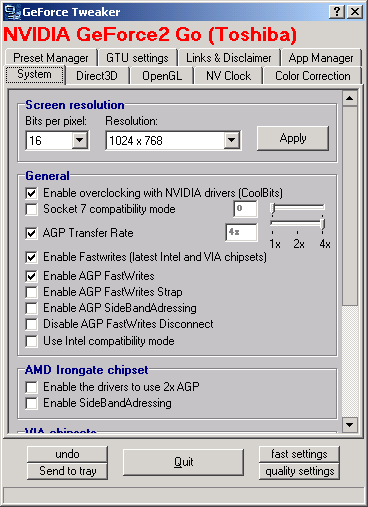Click the AGP Transfer Rate slider thumb
This screenshot has height=507, width=368.
coord(322,224)
